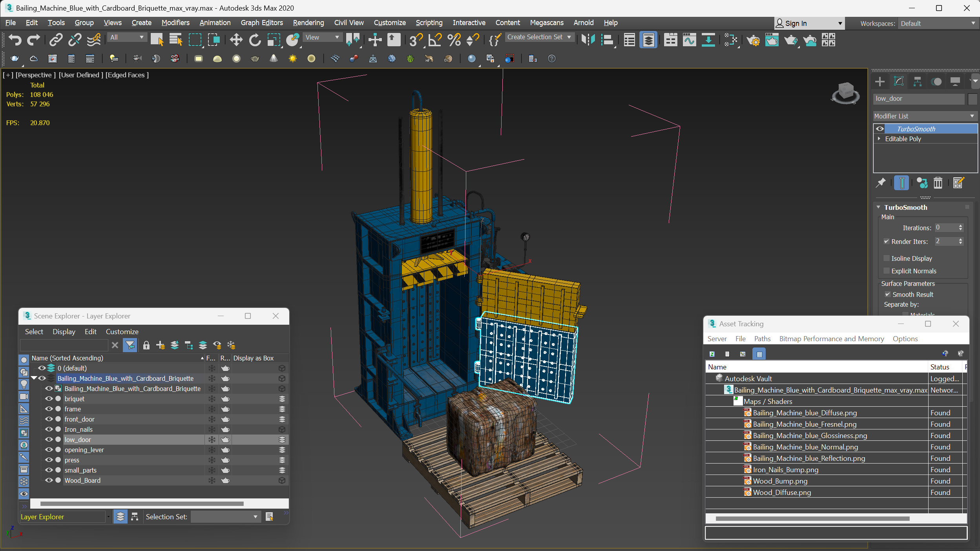Toggle the Percent Snap icon
This screenshot has width=980, height=551.
(x=454, y=40)
